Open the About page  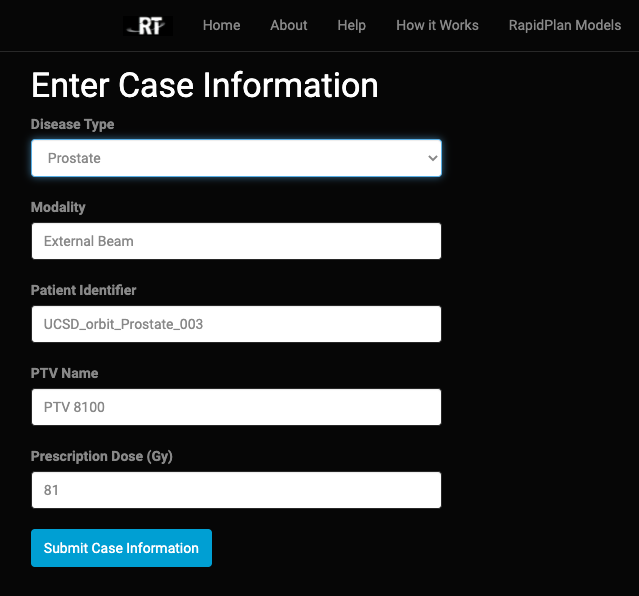[x=289, y=25]
